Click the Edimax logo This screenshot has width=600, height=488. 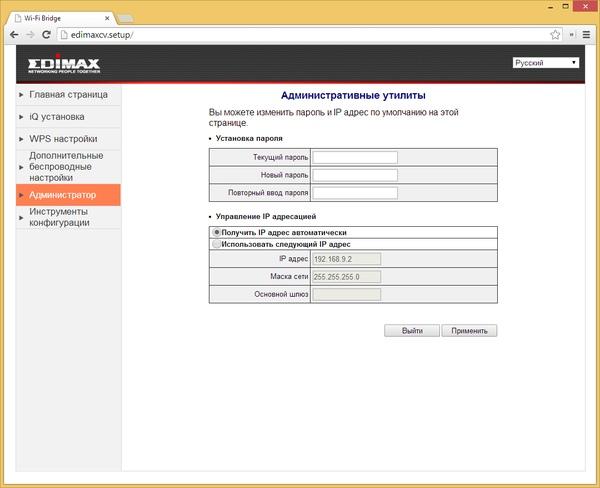(x=64, y=64)
